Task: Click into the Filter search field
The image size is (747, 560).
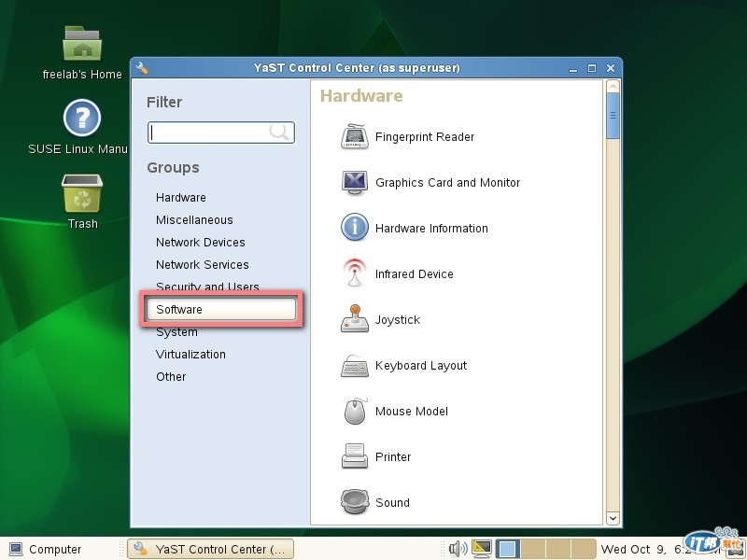Action: 221,133
